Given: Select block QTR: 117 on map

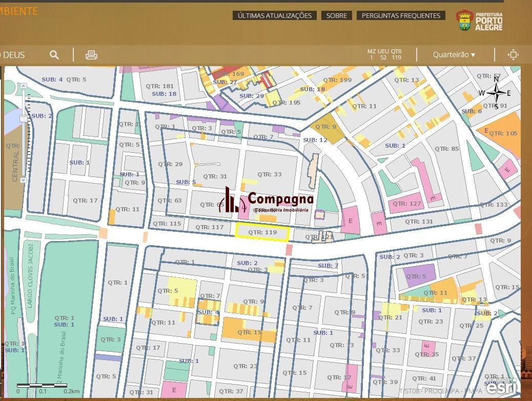Looking at the screenshot, I should [209, 227].
